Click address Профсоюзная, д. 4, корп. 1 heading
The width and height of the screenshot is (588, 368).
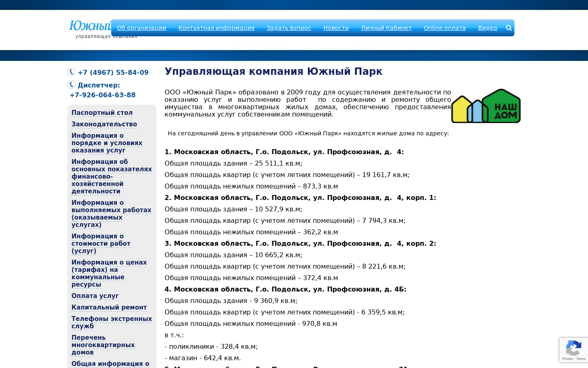click(300, 198)
